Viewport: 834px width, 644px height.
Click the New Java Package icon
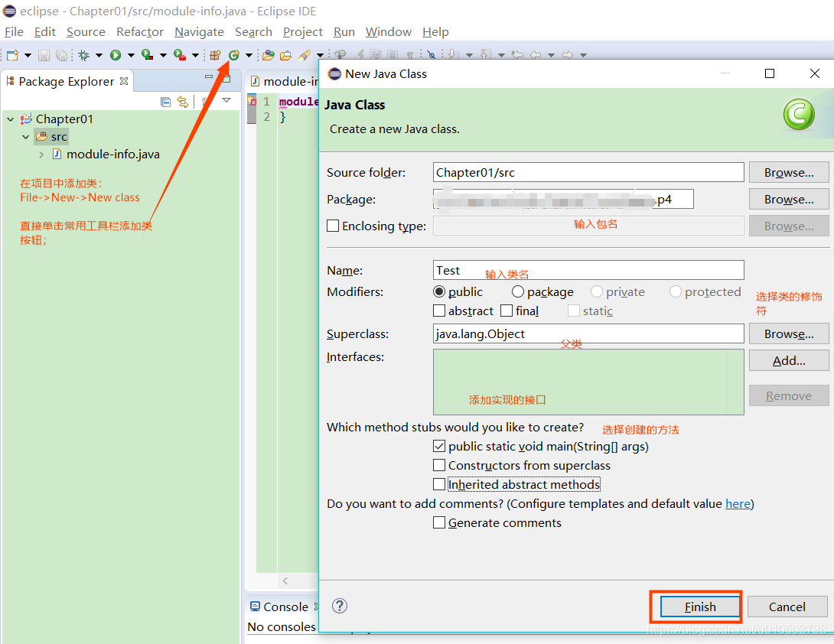coord(216,55)
